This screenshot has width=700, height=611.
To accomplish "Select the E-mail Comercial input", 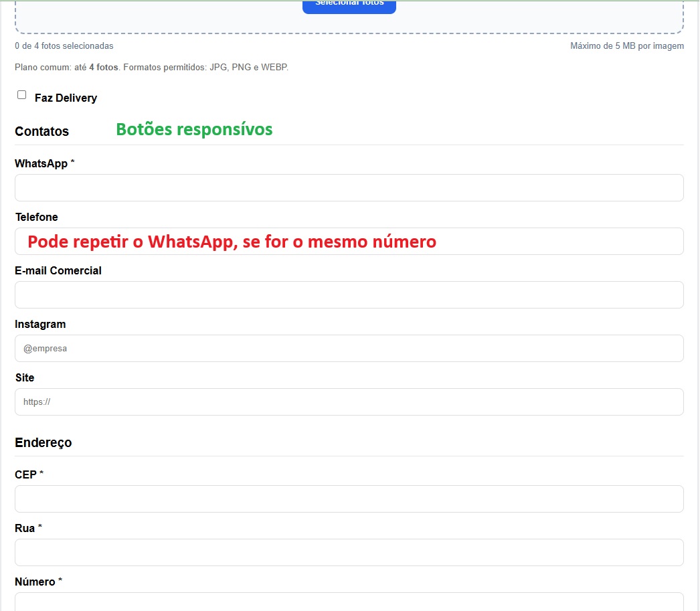I will (349, 295).
